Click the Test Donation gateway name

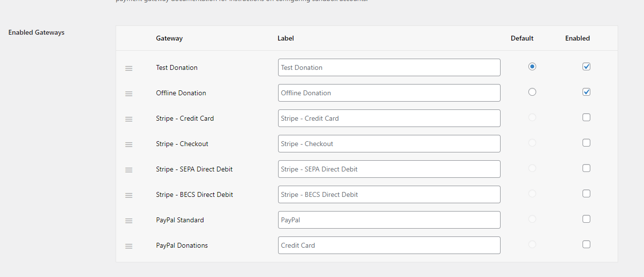[x=177, y=67]
